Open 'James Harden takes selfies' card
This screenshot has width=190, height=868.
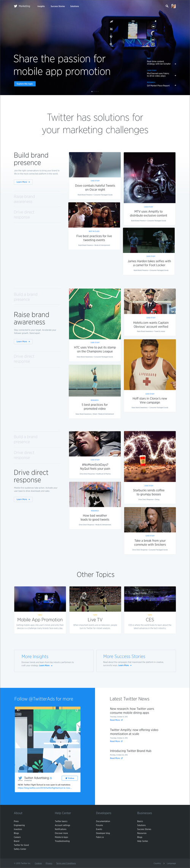pos(149,251)
